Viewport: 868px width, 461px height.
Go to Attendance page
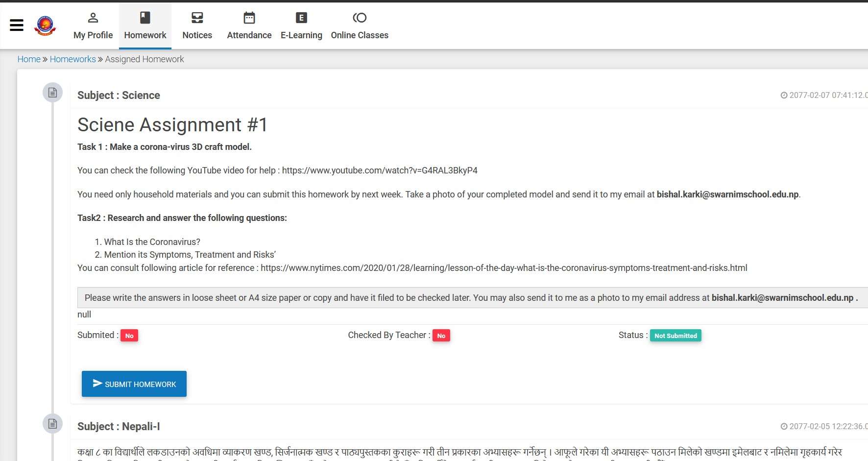point(249,26)
